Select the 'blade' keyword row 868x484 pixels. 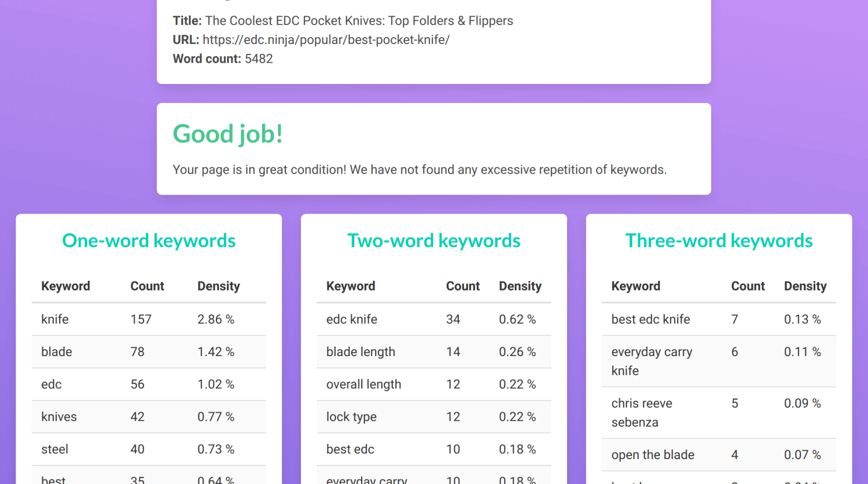[149, 351]
